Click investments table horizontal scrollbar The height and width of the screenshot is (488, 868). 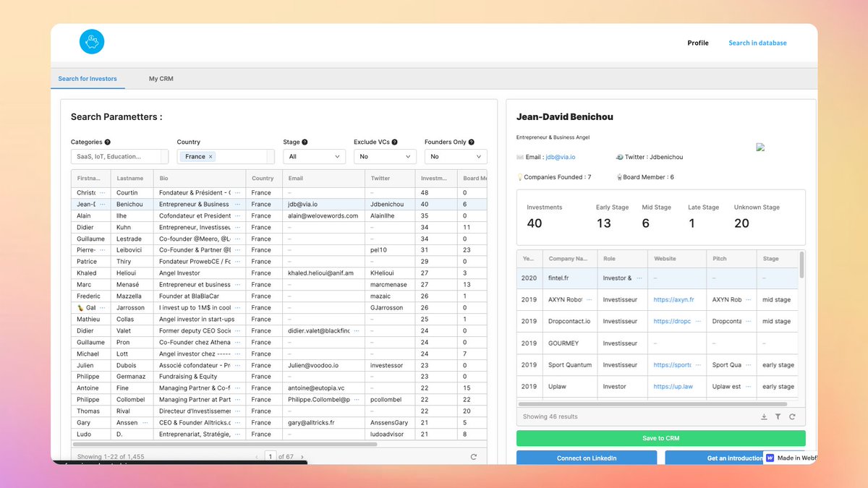click(652, 404)
